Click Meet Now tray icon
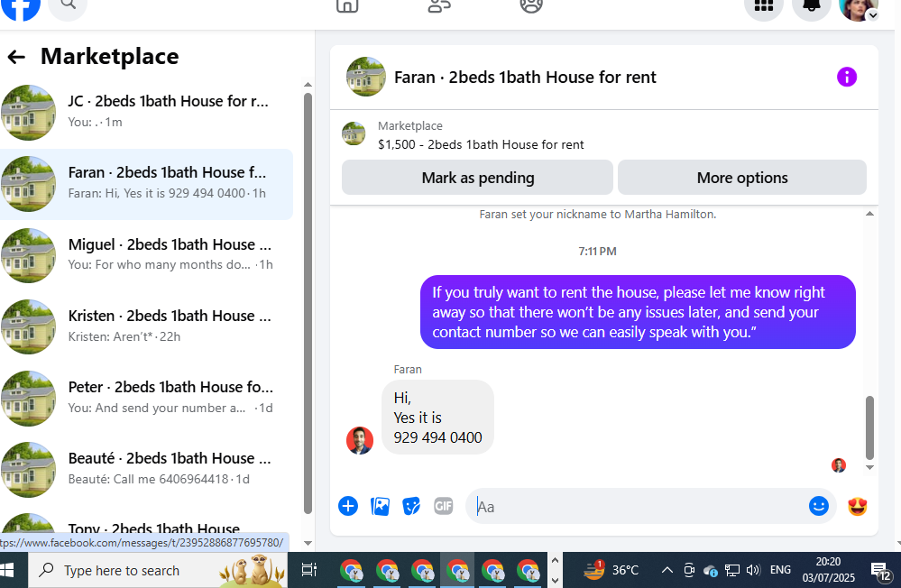This screenshot has height=588, width=901. [689, 570]
